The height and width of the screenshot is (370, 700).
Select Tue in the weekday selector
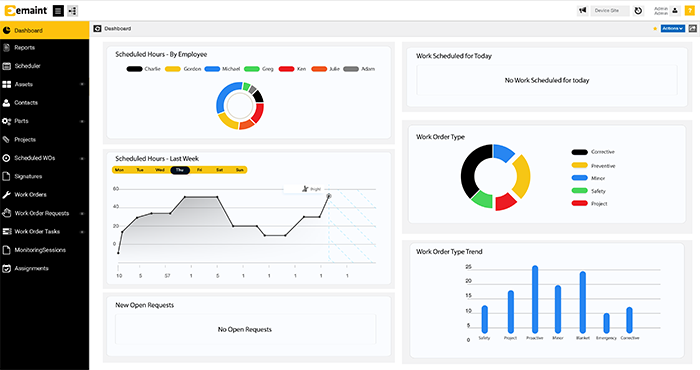click(x=140, y=170)
